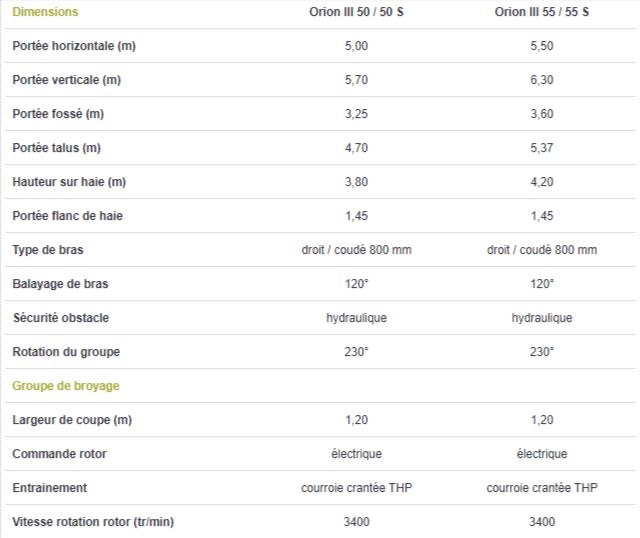Viewport: 640px width, 538px height.
Task: Click the Sécurité obstacle row label
Action: 60,318
